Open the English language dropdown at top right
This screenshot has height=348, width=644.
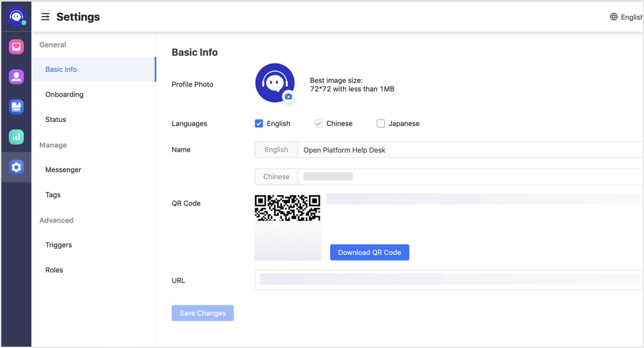(626, 17)
